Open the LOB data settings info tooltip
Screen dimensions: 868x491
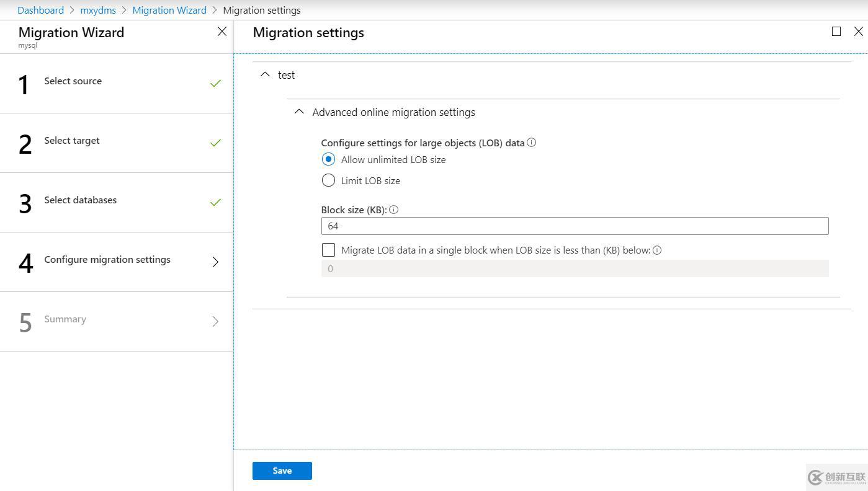pos(531,142)
